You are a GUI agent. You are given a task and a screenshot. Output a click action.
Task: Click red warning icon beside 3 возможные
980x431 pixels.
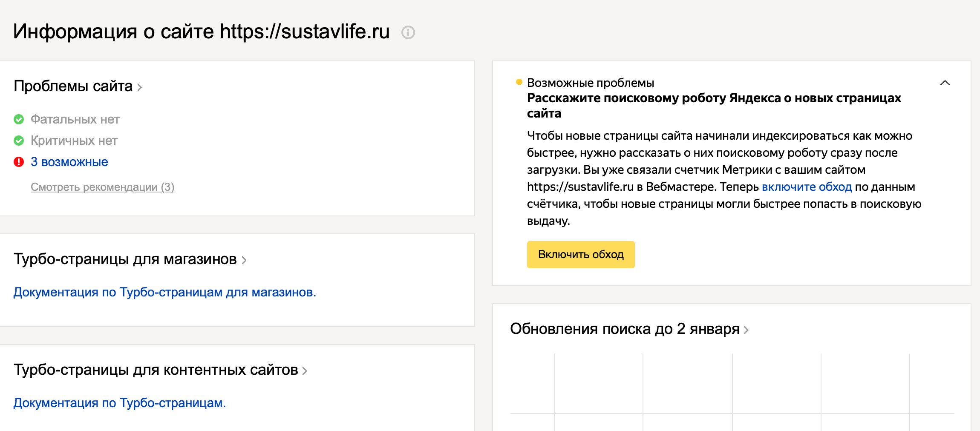point(19,162)
